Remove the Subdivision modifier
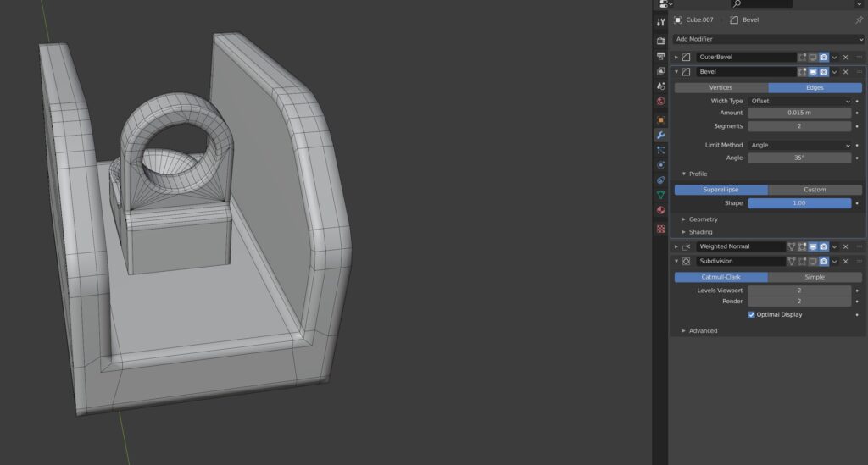Image resolution: width=868 pixels, height=465 pixels. click(845, 261)
